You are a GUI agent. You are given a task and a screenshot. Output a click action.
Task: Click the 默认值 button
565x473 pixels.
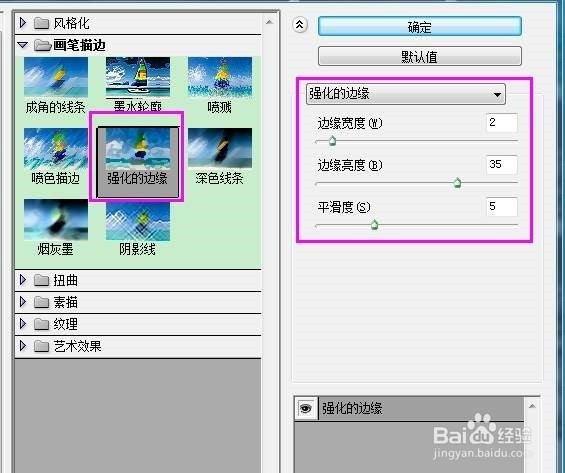(420, 56)
